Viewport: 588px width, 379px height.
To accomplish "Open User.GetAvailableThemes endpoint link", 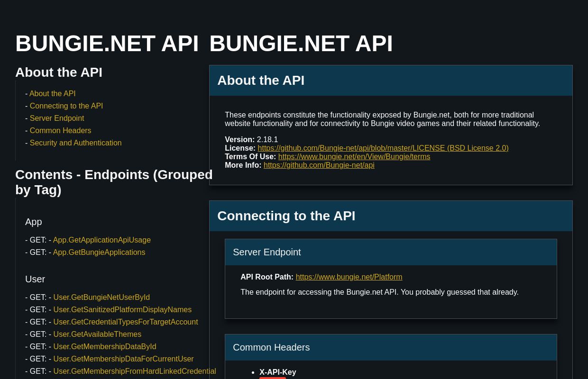I will point(97,334).
